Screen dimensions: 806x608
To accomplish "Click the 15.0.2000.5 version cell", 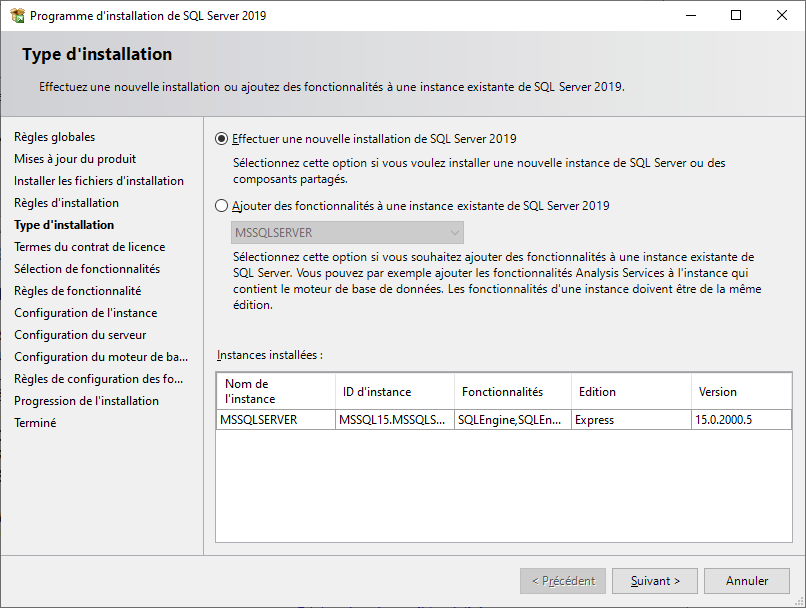I will point(741,420).
